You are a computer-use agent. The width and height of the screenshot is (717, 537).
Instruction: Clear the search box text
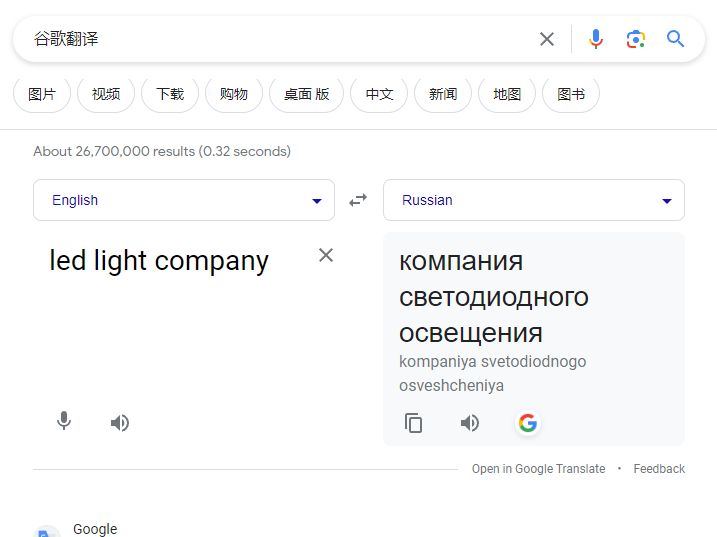(x=547, y=39)
